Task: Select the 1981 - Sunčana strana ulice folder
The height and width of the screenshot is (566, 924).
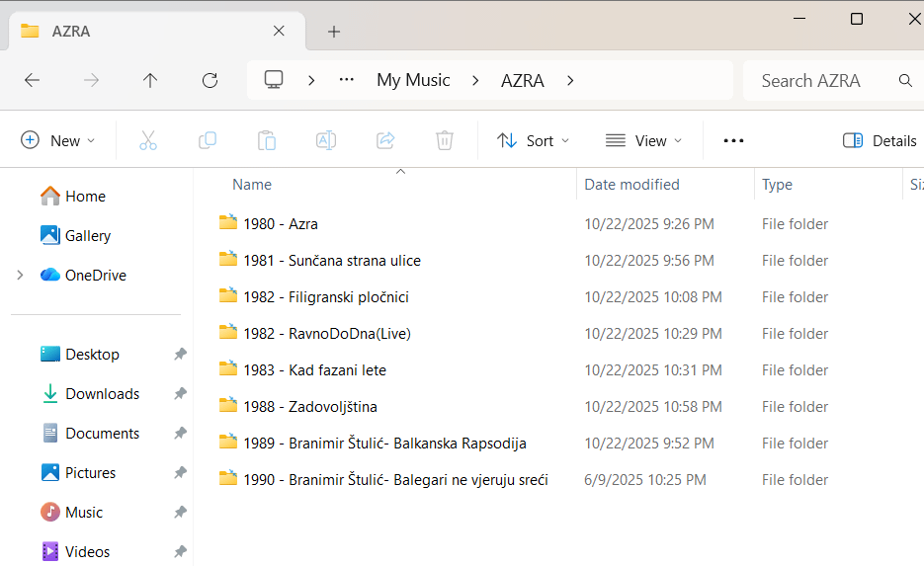Action: click(x=332, y=261)
